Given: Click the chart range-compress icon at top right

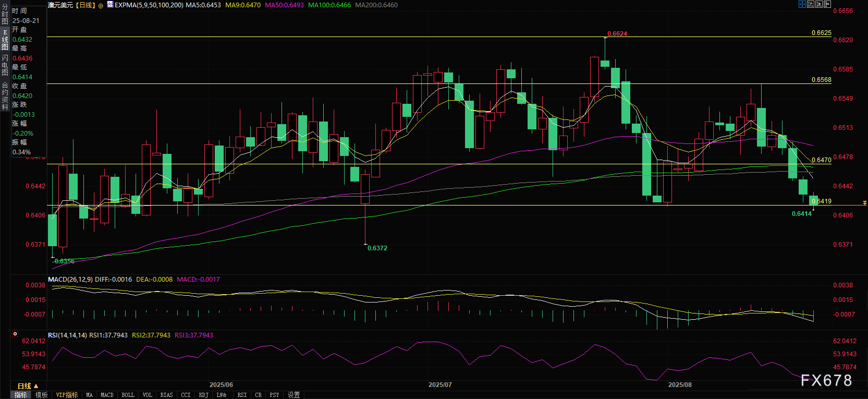Looking at the screenshot, I should pyautogui.click(x=811, y=4).
